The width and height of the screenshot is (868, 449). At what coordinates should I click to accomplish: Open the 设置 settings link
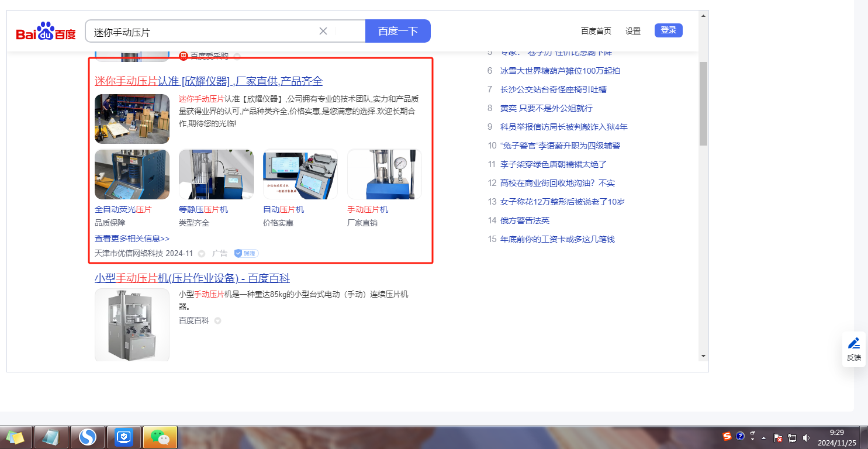pos(633,31)
